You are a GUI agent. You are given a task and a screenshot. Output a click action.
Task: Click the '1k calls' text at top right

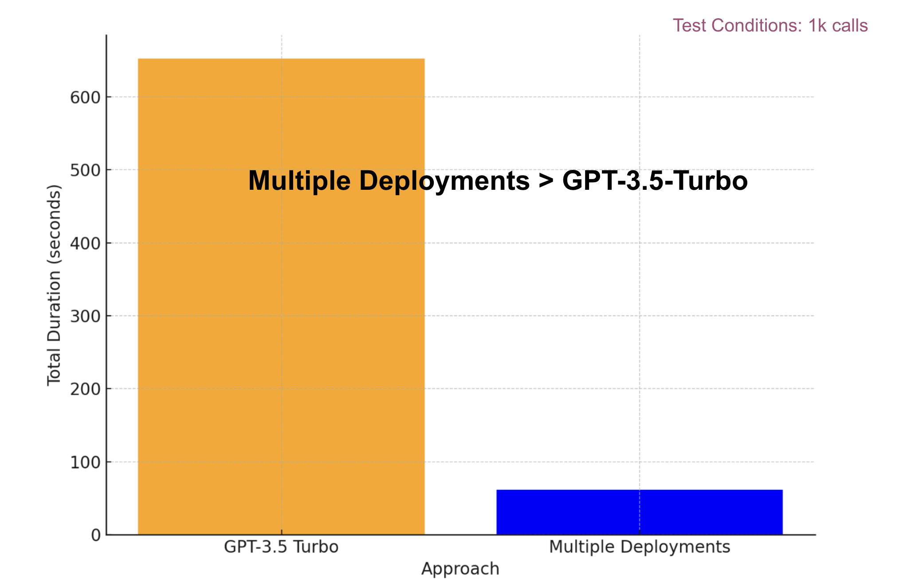838,26
